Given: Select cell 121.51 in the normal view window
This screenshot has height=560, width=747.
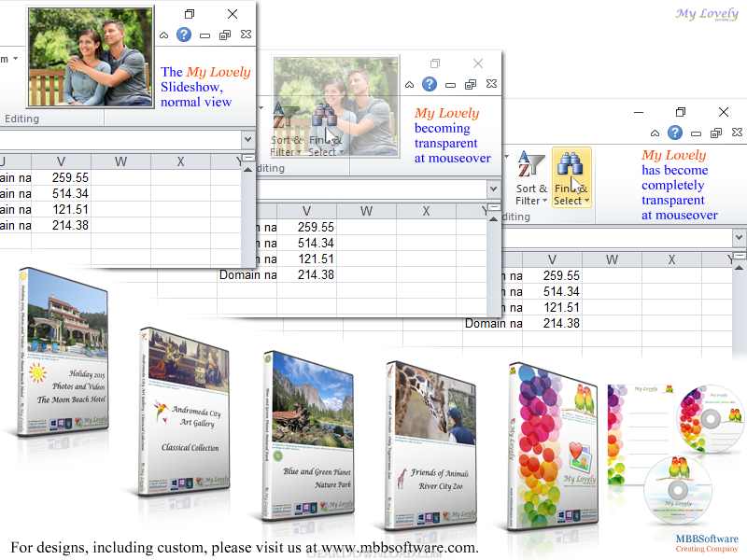Looking at the screenshot, I should point(61,209).
